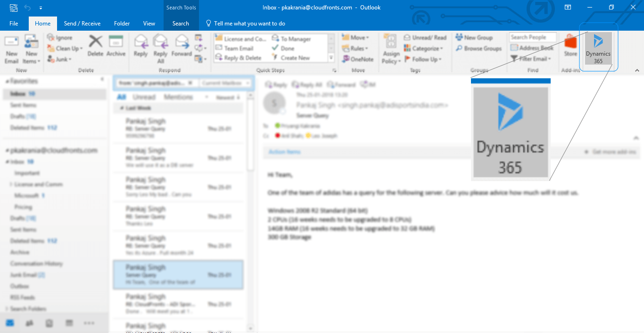This screenshot has width=644, height=333.
Task: Run the Done quick step
Action: click(x=283, y=49)
